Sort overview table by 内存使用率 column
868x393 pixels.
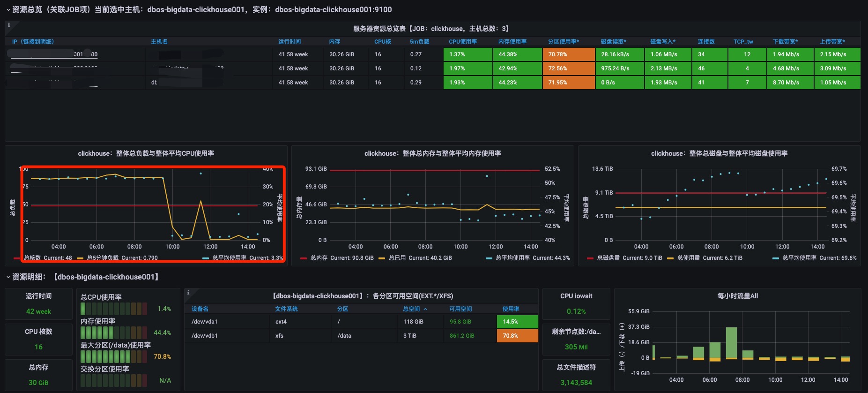coord(512,42)
